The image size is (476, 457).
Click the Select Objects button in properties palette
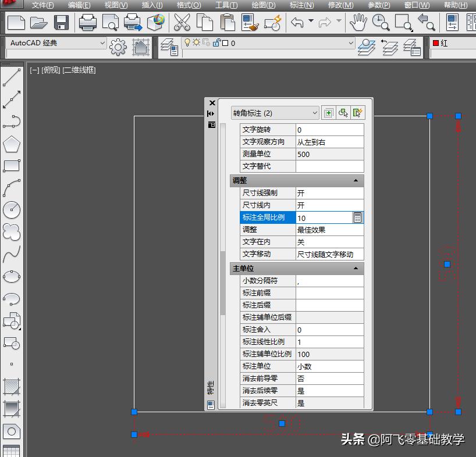pos(343,113)
